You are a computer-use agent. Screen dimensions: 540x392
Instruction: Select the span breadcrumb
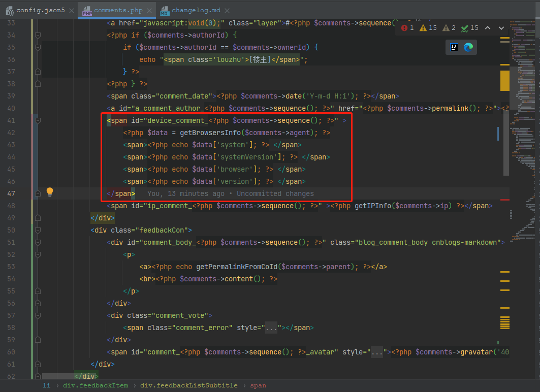(258, 385)
